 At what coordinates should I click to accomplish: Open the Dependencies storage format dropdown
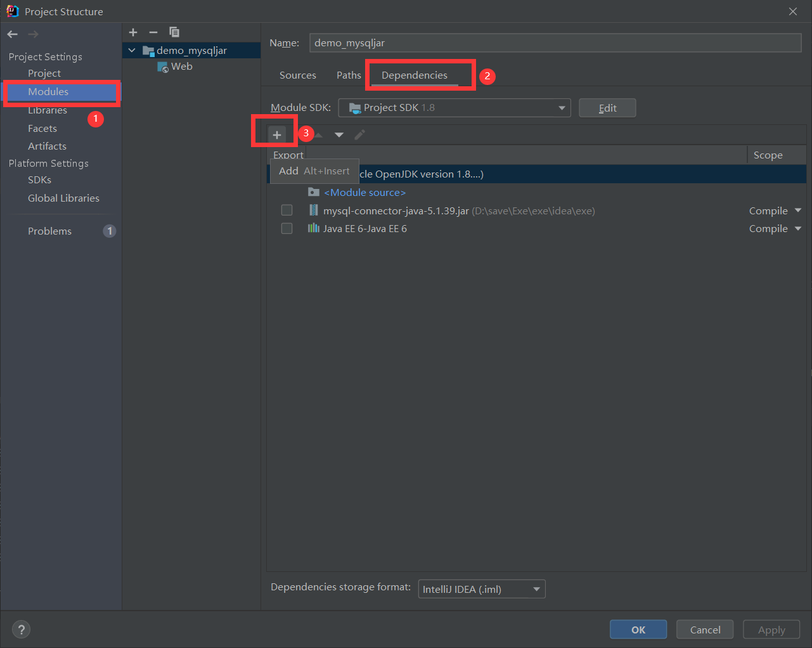pos(482,589)
